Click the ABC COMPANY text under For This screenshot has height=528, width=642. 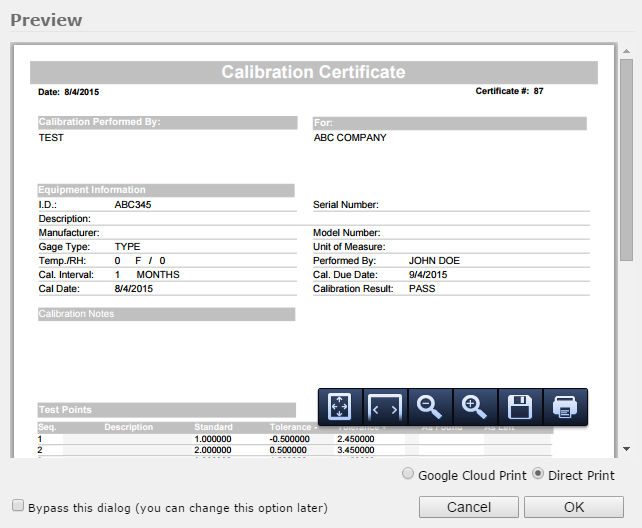[350, 138]
